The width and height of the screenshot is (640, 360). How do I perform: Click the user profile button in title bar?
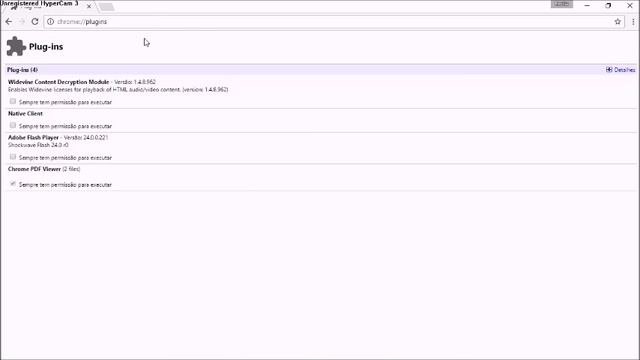[562, 4]
